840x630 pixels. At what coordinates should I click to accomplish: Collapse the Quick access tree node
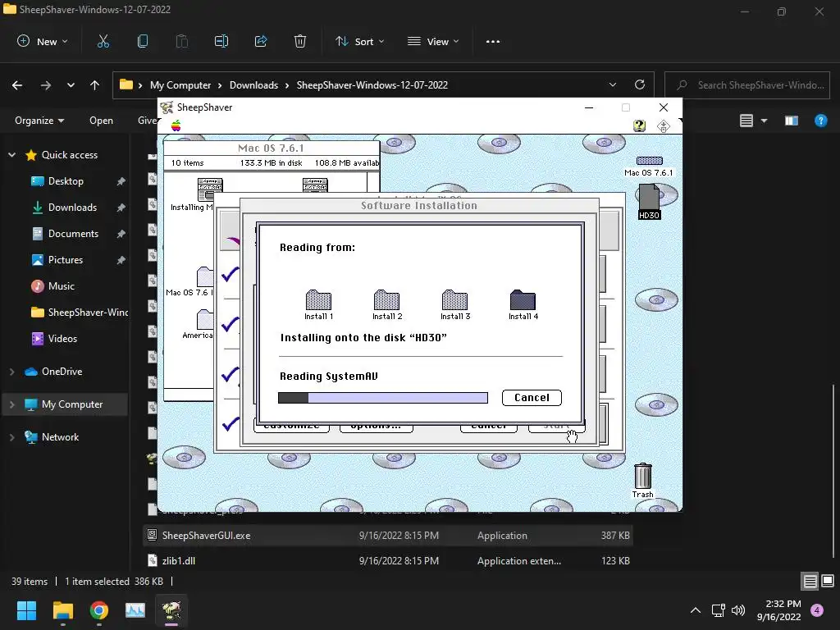click(11, 155)
